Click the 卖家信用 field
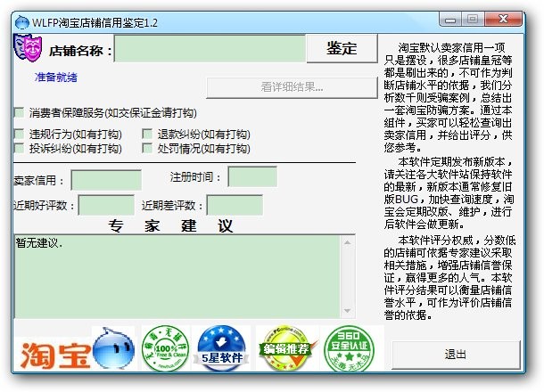Screen dimensions: 544x392 106,180
